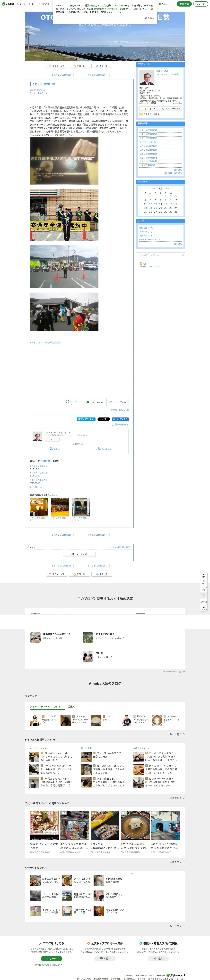
Task: Expand comment field via コメント記入欄を表示
Action: click(x=120, y=547)
